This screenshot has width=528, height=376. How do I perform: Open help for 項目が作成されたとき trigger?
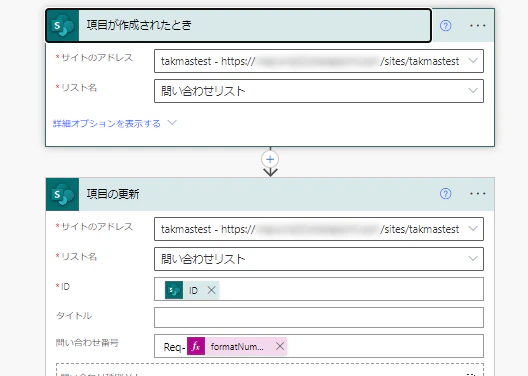(x=445, y=26)
